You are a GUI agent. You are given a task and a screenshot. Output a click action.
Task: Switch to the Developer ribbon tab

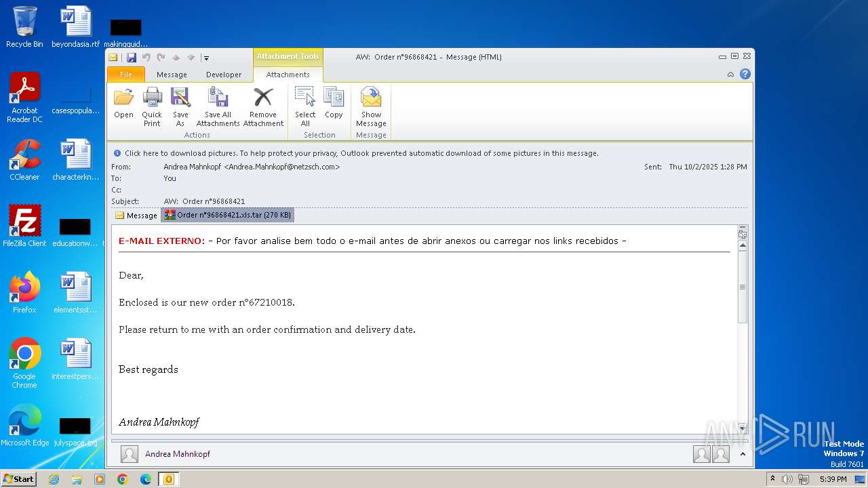tap(224, 75)
